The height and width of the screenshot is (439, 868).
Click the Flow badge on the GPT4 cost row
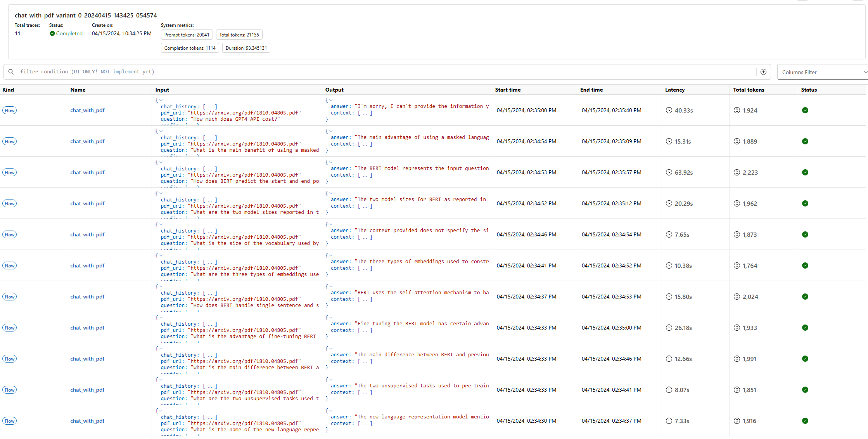pyautogui.click(x=9, y=110)
